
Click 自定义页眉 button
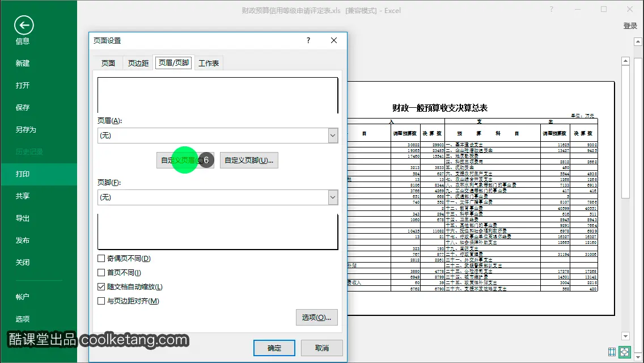click(x=185, y=161)
